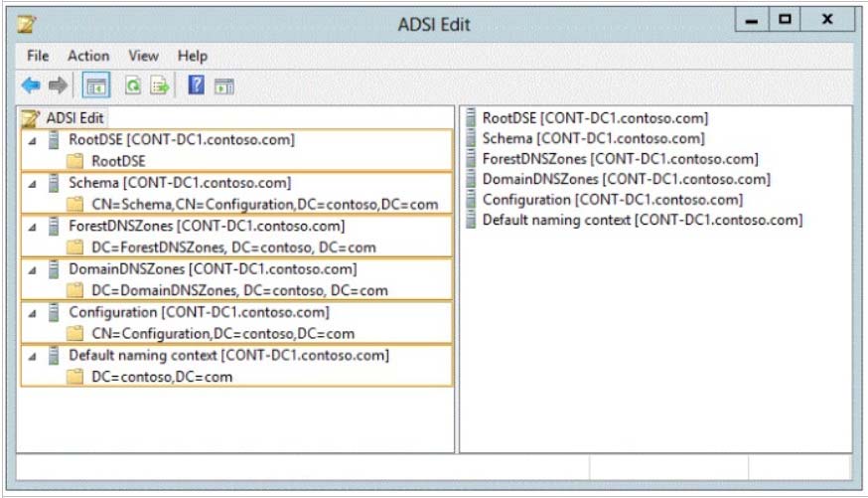868x498 pixels.
Task: Open the Action menu
Action: [88, 56]
